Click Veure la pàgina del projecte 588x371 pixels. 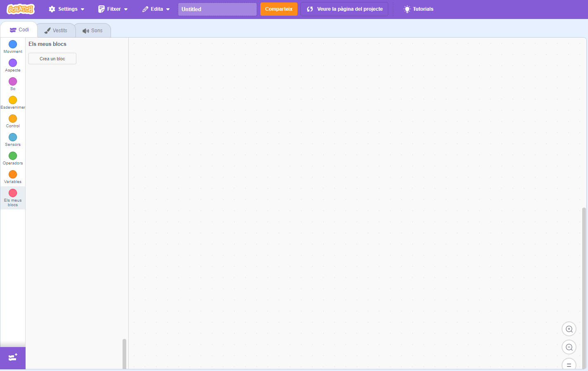(x=344, y=9)
